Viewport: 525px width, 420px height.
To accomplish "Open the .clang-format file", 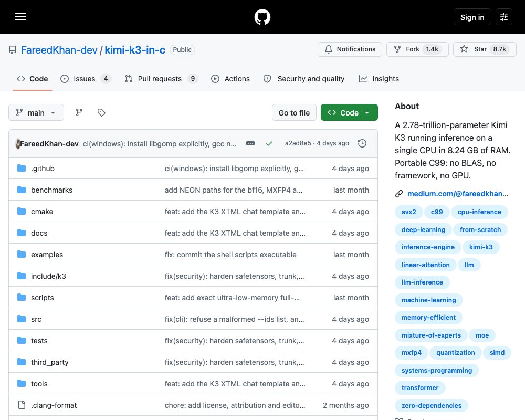I will (54, 405).
